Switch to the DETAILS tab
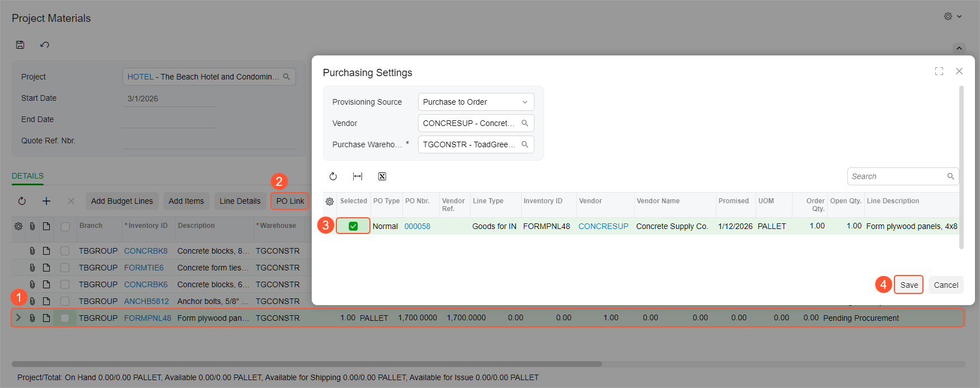The height and width of the screenshot is (388, 980). tap(28, 176)
